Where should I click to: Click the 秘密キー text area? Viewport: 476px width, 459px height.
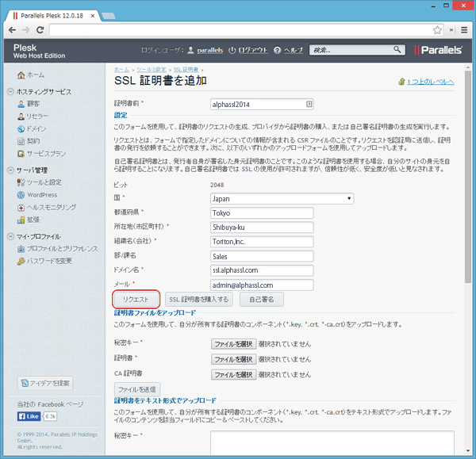coord(332,442)
